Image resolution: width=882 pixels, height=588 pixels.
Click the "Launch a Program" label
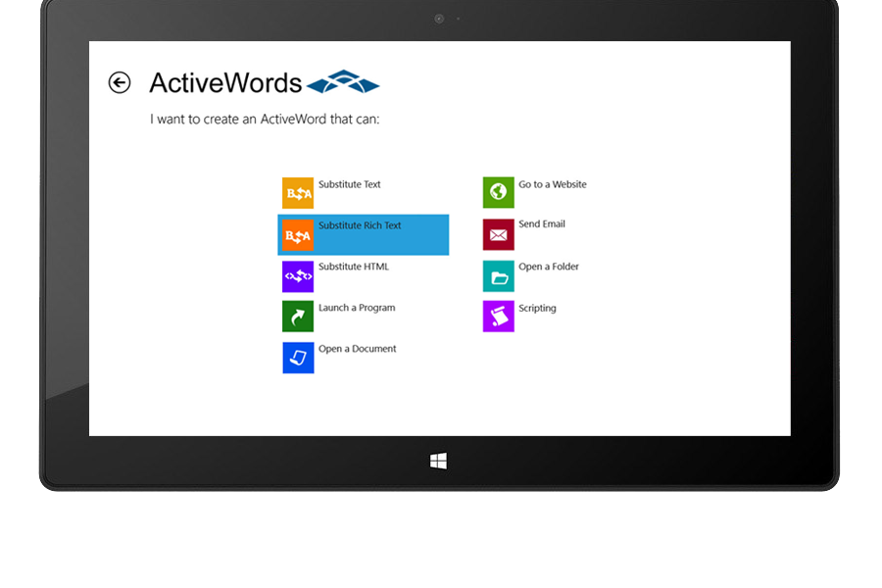[357, 308]
